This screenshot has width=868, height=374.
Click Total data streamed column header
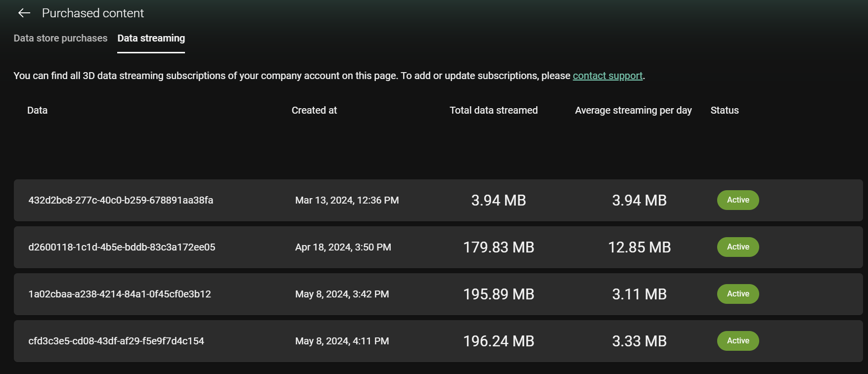click(x=493, y=110)
